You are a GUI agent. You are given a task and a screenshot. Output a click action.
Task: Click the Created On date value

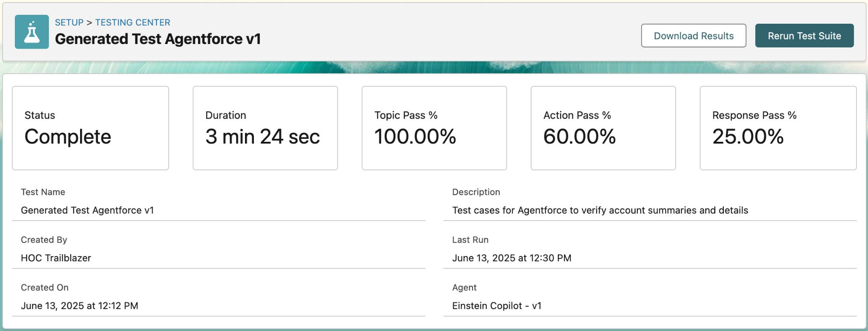coord(80,306)
